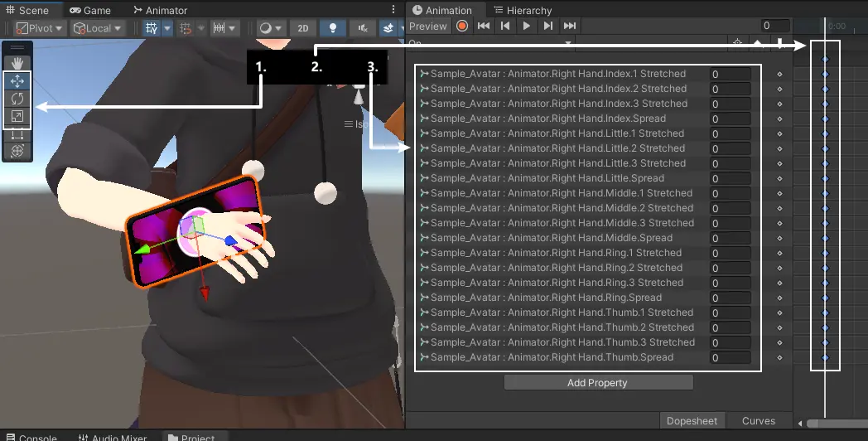Open grid snapping options arrow

201,28
